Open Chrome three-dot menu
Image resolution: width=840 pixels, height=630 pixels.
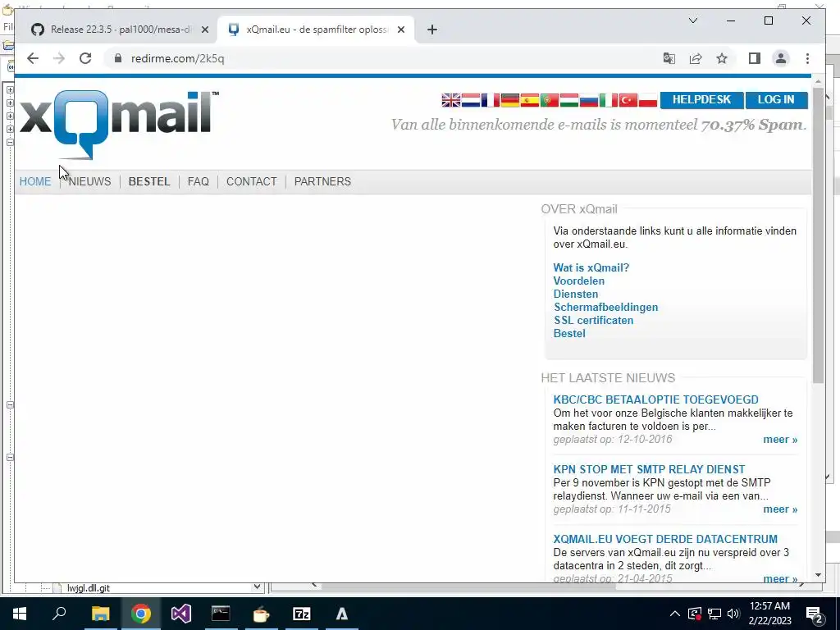coord(807,58)
